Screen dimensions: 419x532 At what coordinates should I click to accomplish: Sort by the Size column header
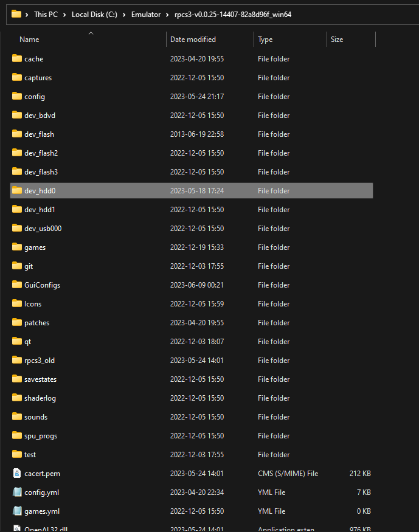(337, 40)
